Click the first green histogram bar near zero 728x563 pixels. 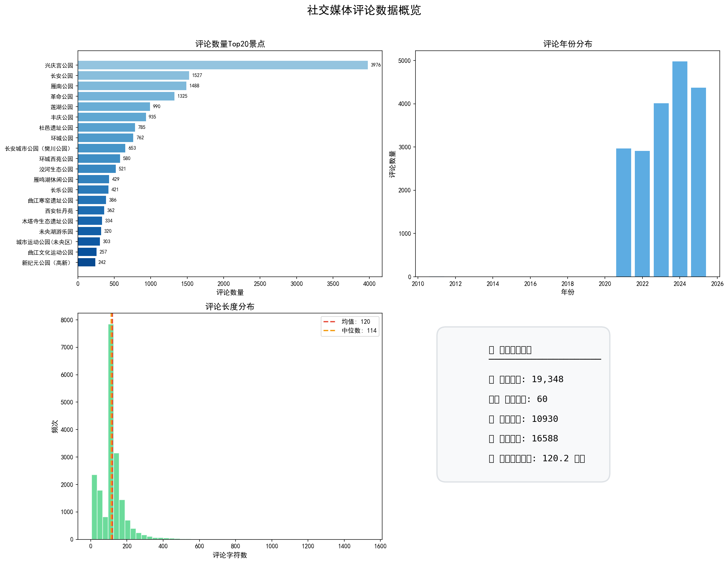[94, 507]
